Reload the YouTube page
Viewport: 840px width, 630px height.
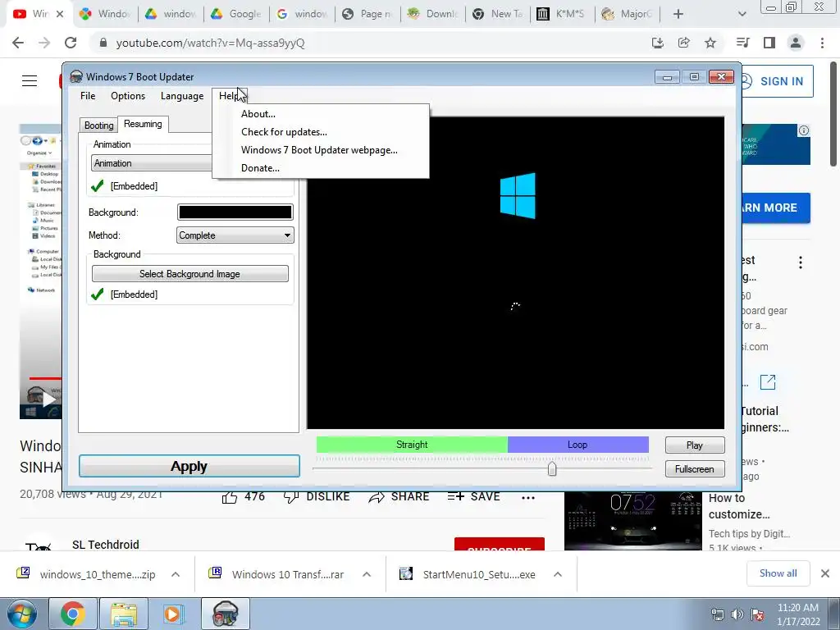71,43
